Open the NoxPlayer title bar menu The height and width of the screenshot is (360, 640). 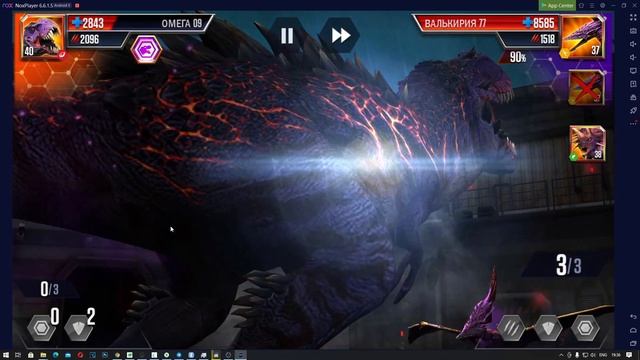pos(592,5)
